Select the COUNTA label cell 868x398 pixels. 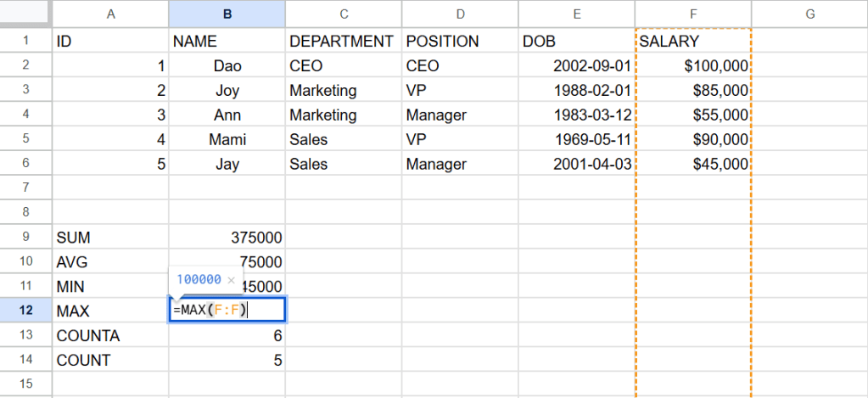110,336
